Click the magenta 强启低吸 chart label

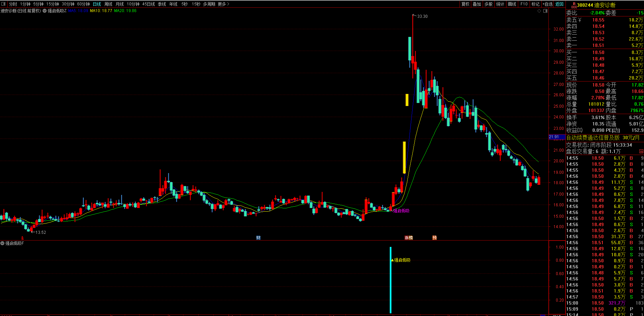[x=401, y=211]
